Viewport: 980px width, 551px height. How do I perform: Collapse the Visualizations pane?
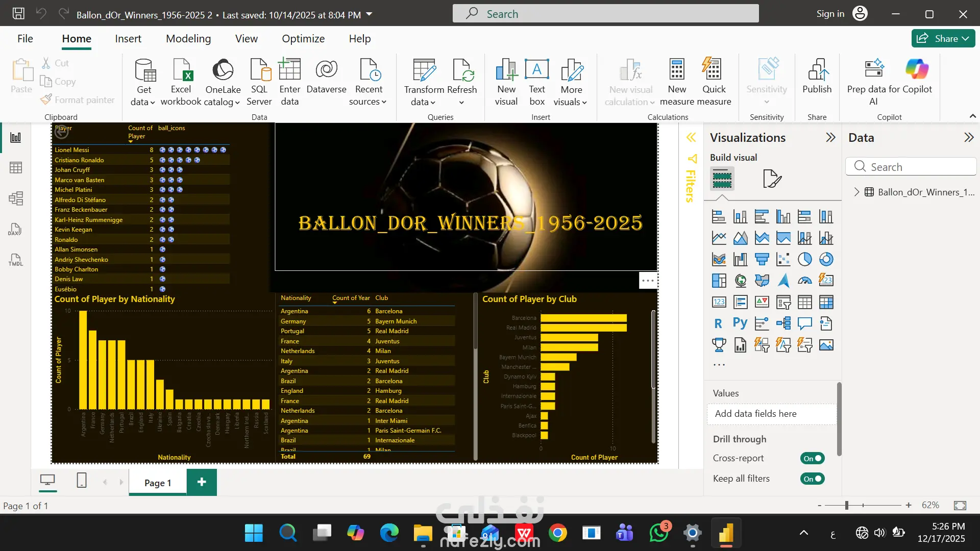pyautogui.click(x=830, y=137)
